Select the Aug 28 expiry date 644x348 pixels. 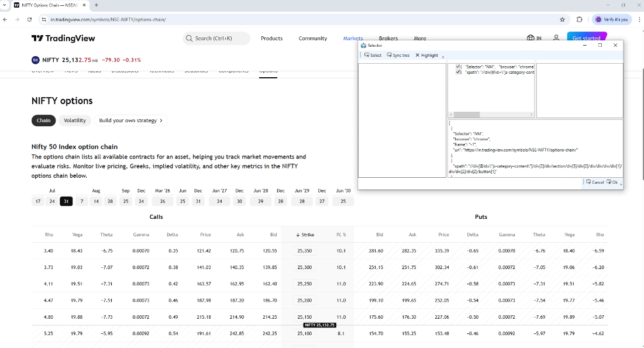click(110, 201)
